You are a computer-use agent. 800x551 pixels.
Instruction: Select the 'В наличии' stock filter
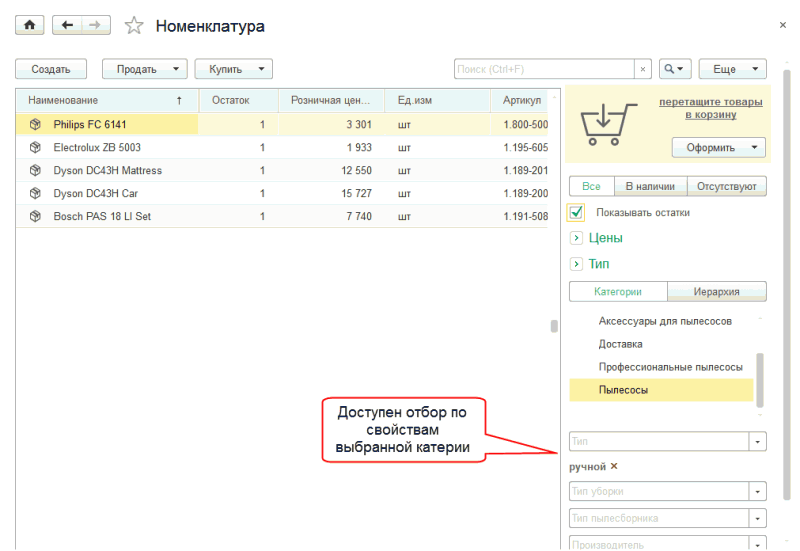pos(650,186)
